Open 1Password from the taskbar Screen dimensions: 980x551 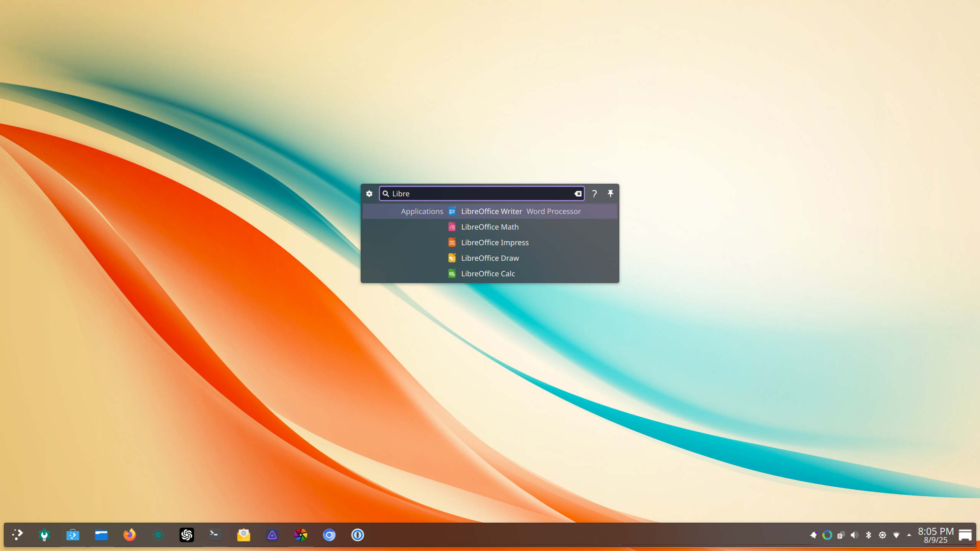click(357, 535)
